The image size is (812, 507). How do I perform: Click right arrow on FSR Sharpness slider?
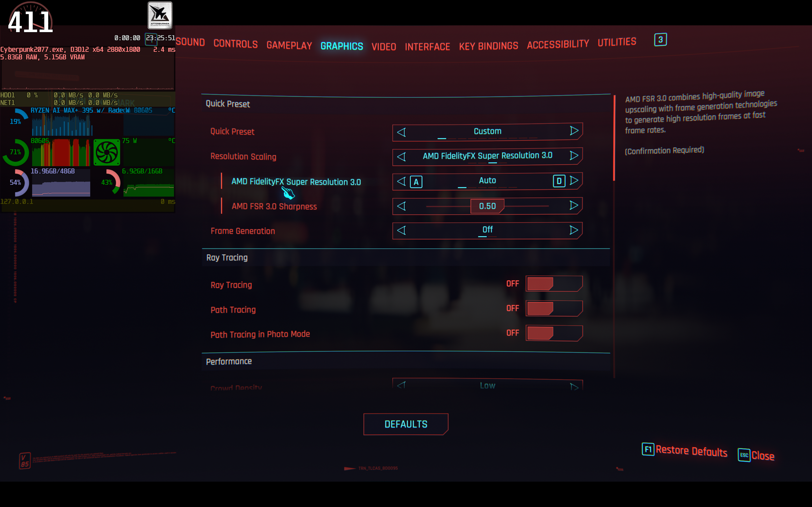pyautogui.click(x=574, y=205)
